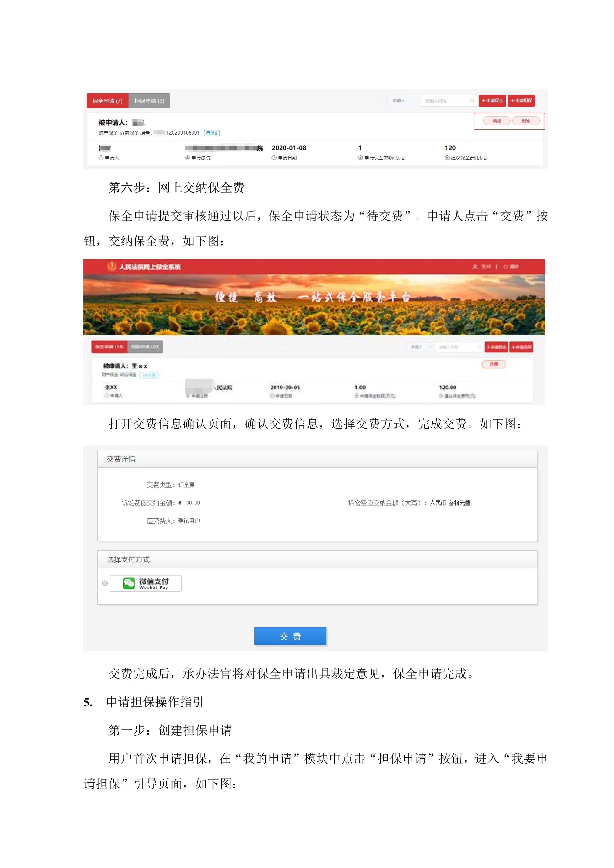
Task: Click the user profile icon in red header
Action: (475, 267)
